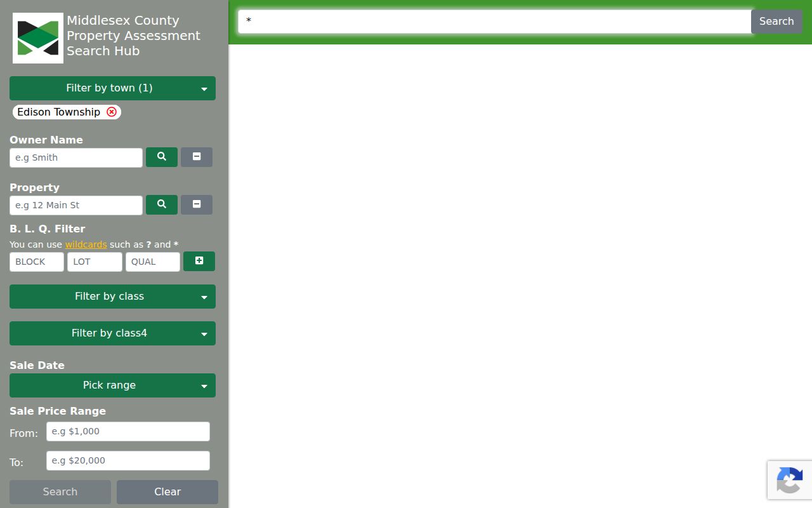Open the wildcards help link
The image size is (812, 508).
86,244
